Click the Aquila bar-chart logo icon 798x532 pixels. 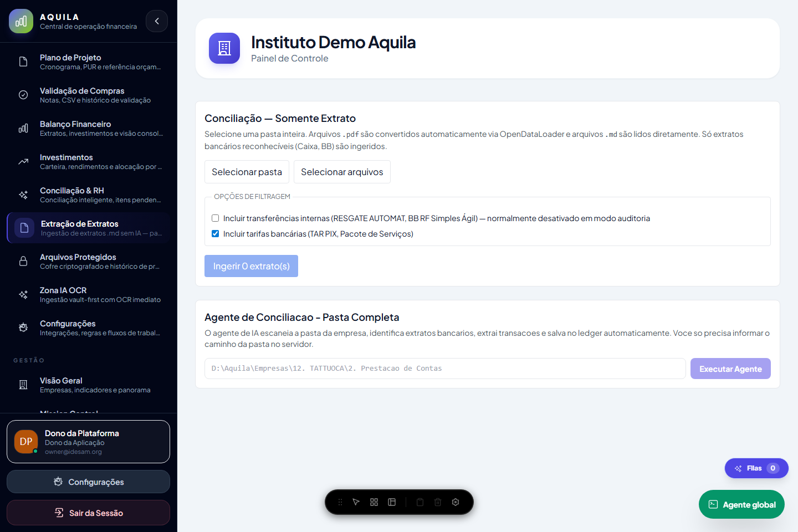point(21,21)
